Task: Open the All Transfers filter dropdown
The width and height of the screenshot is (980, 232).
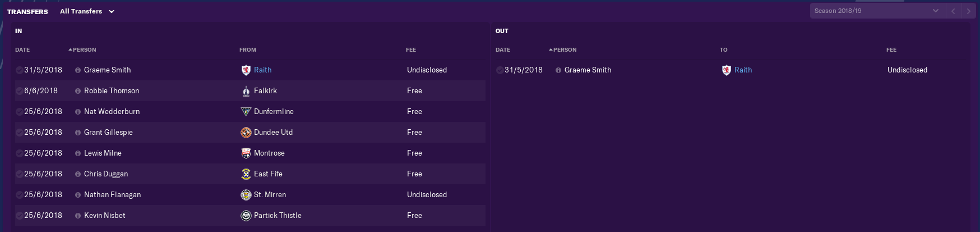Action: (x=87, y=11)
